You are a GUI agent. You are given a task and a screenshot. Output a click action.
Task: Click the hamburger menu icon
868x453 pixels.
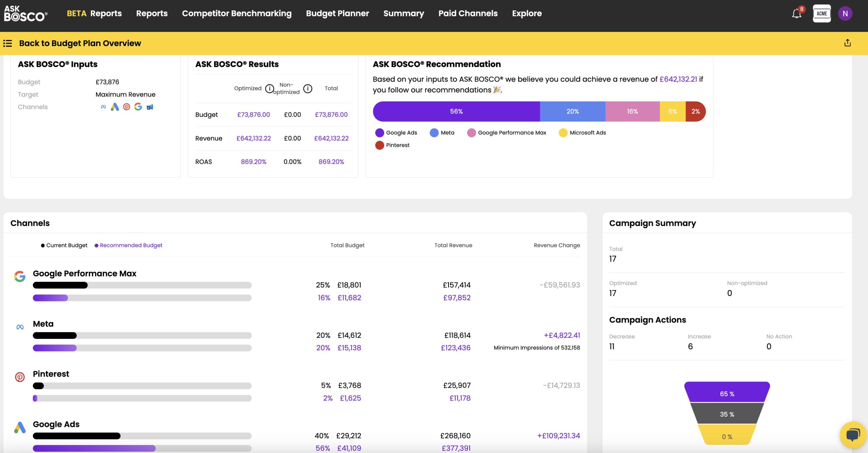(7, 42)
